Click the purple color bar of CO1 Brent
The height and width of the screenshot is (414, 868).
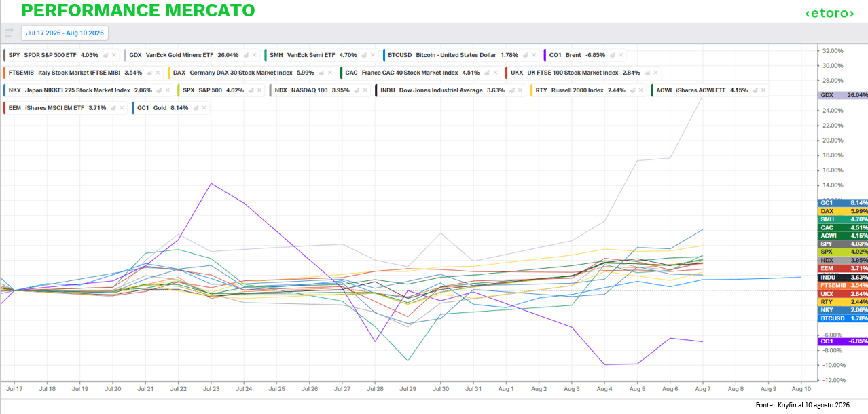545,55
